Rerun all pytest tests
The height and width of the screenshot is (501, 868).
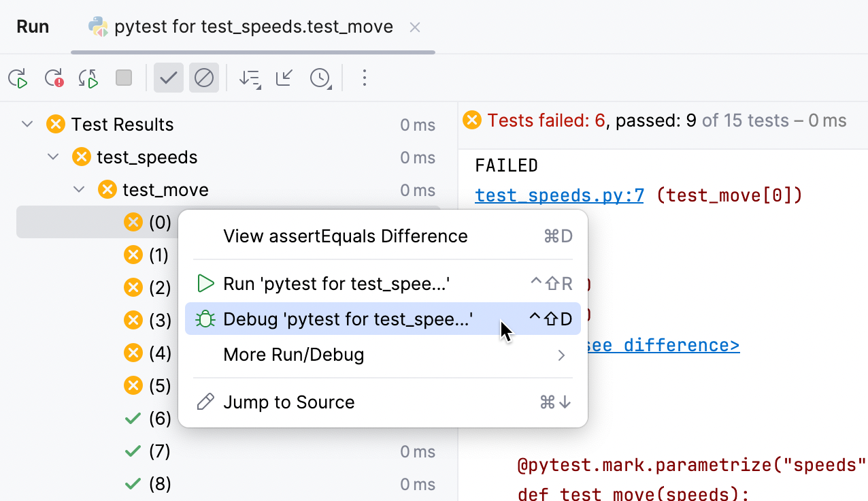coord(18,78)
